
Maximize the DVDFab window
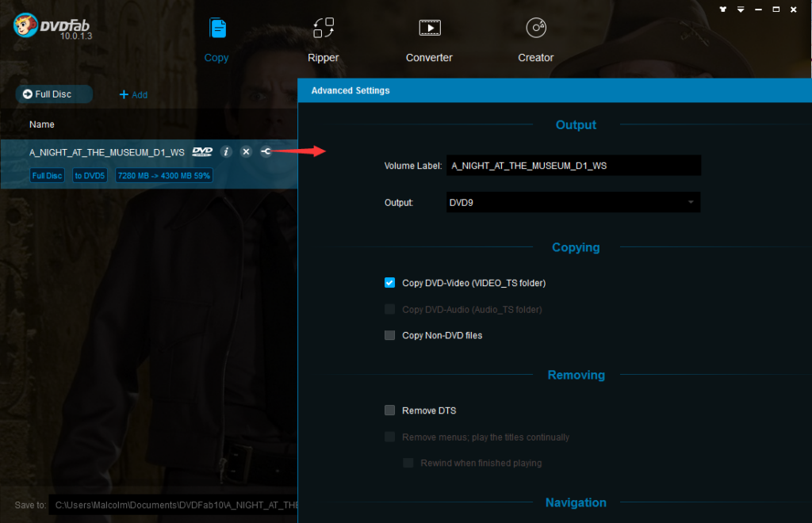coord(776,10)
